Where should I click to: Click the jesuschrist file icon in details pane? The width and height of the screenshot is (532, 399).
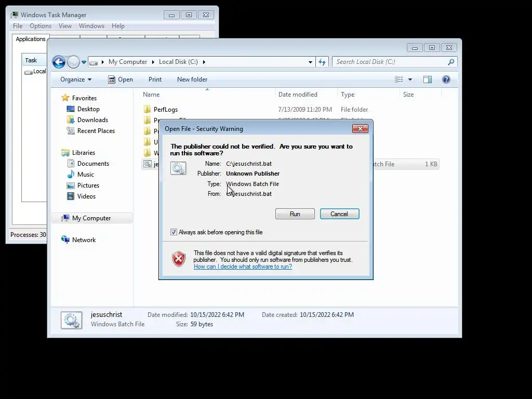(x=71, y=320)
